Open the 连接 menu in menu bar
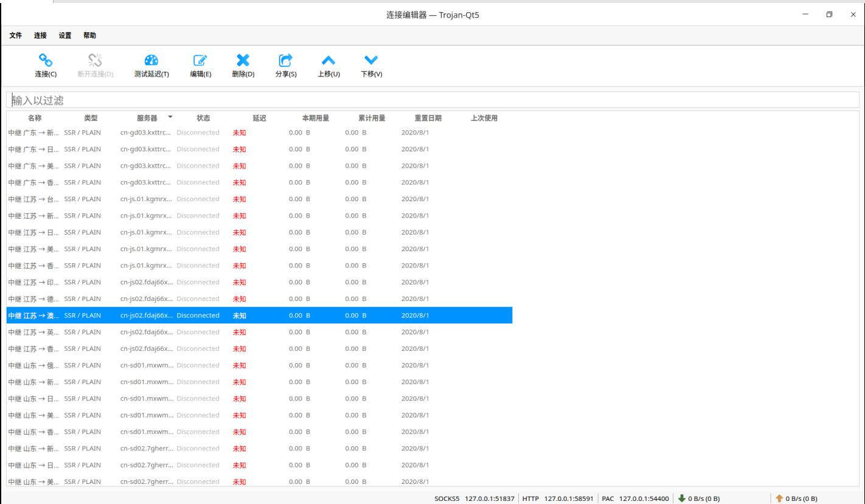865x504 pixels. (40, 36)
